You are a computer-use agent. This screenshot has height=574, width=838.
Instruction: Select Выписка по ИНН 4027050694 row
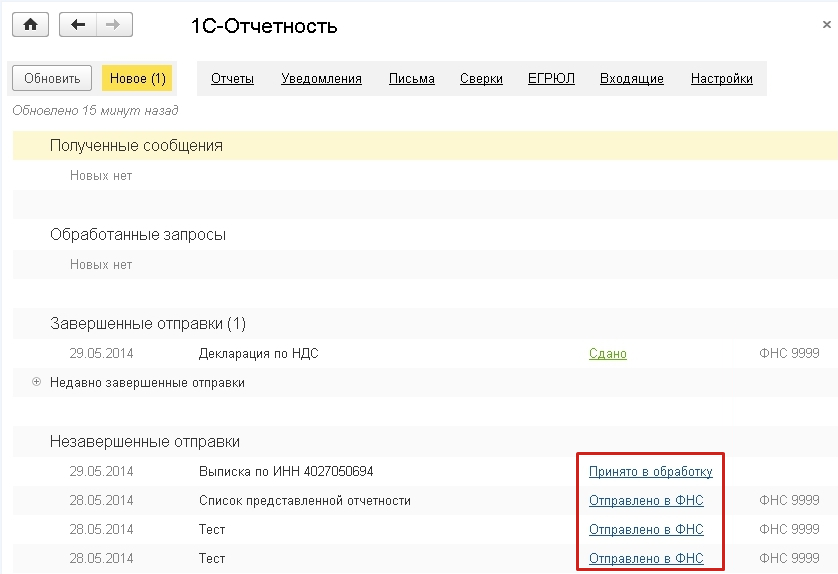(425, 471)
